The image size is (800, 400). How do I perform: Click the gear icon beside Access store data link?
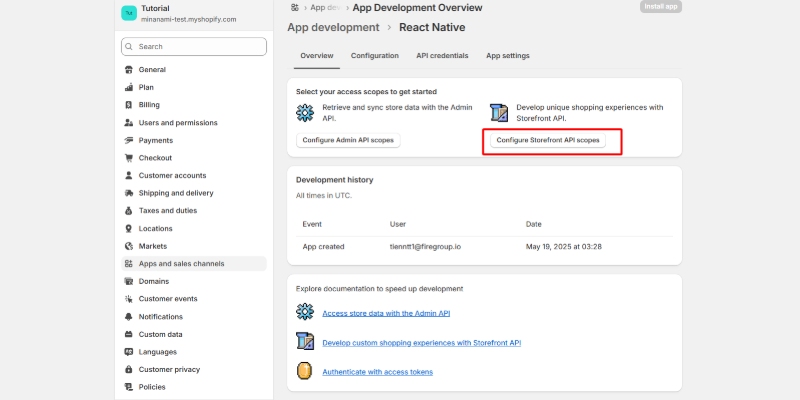[x=305, y=312]
